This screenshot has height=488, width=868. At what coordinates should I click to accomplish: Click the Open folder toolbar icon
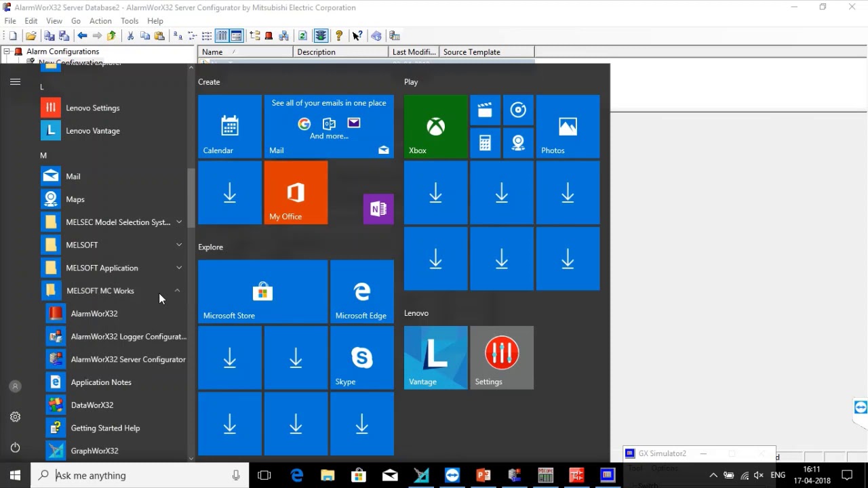31,36
